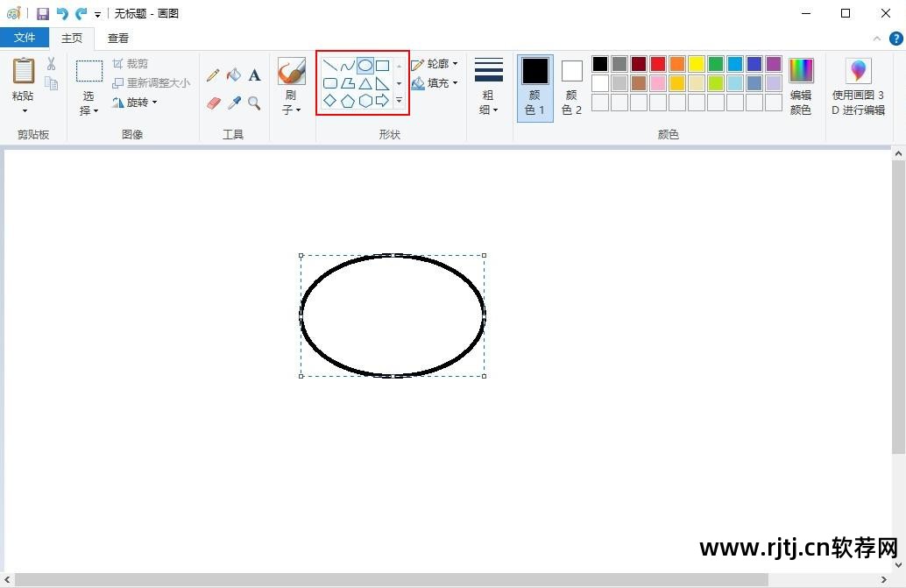Select the Fill with color bucket tool

pos(234,75)
